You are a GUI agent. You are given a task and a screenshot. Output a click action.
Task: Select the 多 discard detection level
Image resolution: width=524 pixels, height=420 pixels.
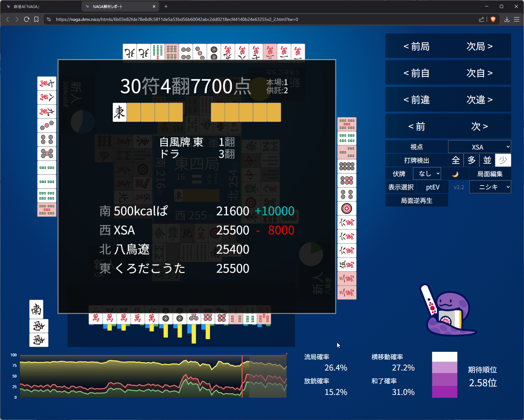click(x=472, y=160)
